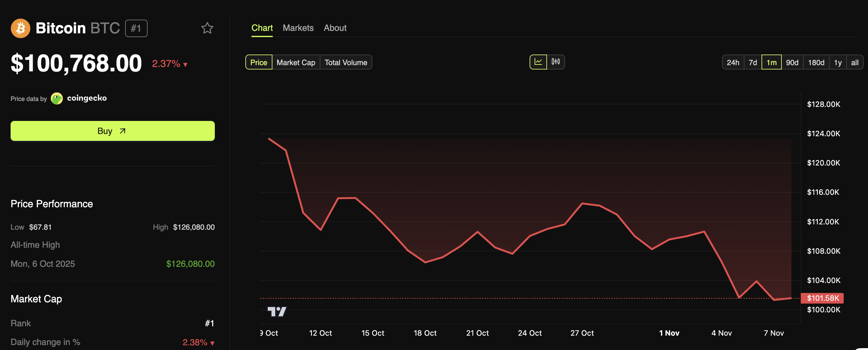The width and height of the screenshot is (868, 350).
Task: Click the CoinGecko gecko logo
Action: (x=57, y=98)
